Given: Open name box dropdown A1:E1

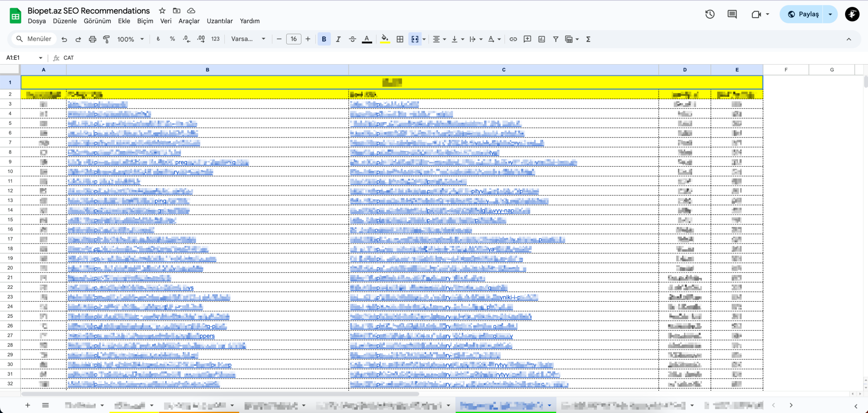Looking at the screenshot, I should coord(40,58).
